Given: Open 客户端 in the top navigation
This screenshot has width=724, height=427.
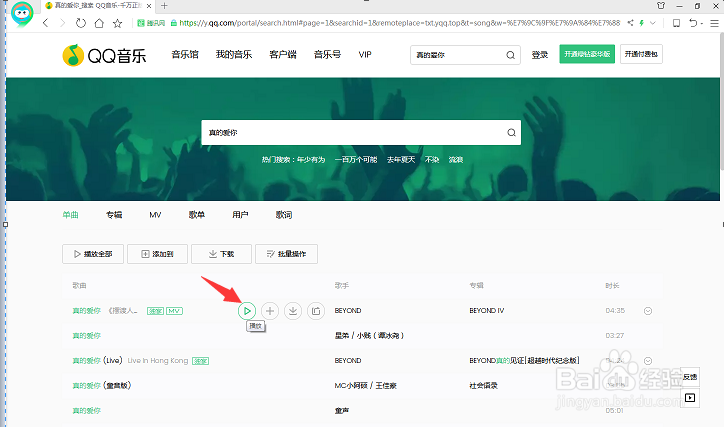Looking at the screenshot, I should [283, 54].
